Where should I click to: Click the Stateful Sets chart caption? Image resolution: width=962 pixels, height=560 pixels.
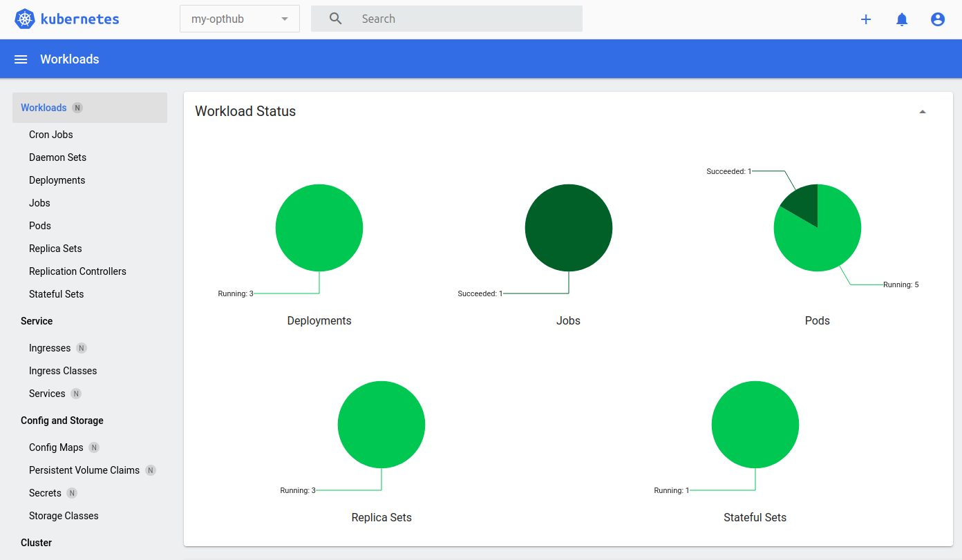755,517
